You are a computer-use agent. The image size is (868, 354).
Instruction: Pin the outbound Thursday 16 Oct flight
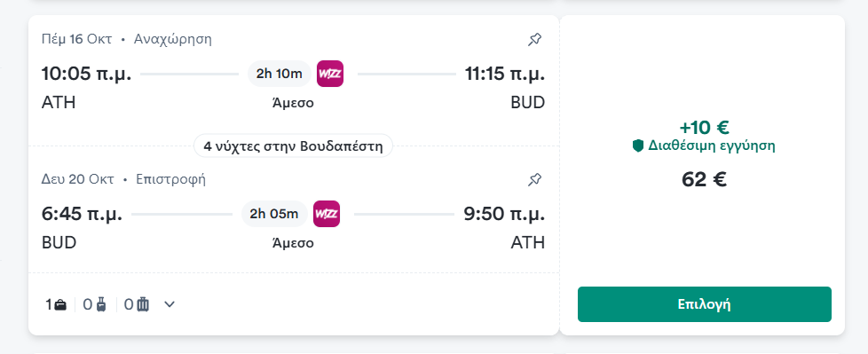click(535, 39)
